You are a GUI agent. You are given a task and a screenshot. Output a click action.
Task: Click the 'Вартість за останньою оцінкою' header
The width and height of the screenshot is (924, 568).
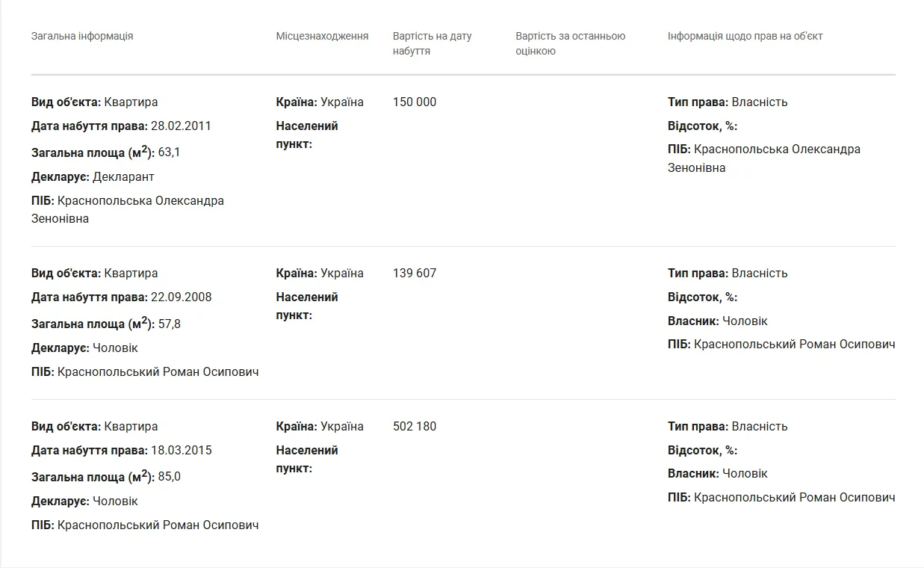[570, 43]
